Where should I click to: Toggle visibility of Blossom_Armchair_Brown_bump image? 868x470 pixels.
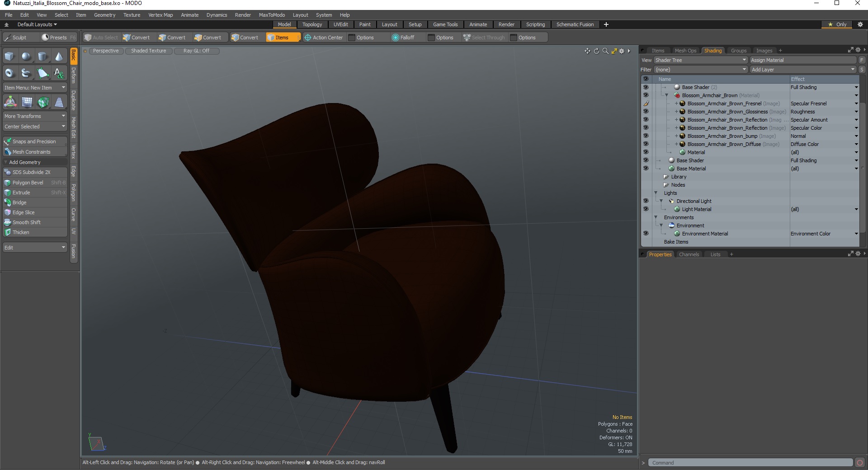[x=646, y=136]
